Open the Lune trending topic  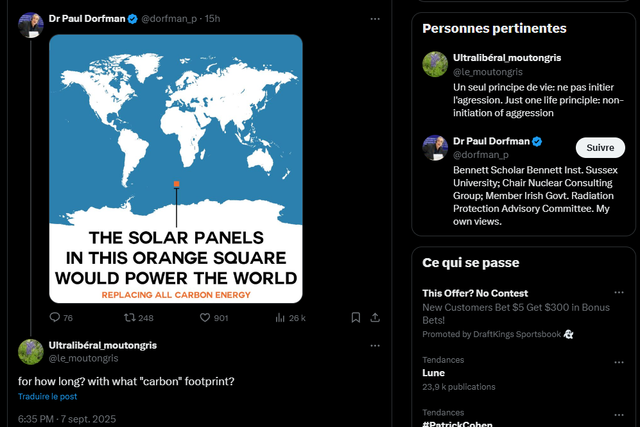click(434, 372)
